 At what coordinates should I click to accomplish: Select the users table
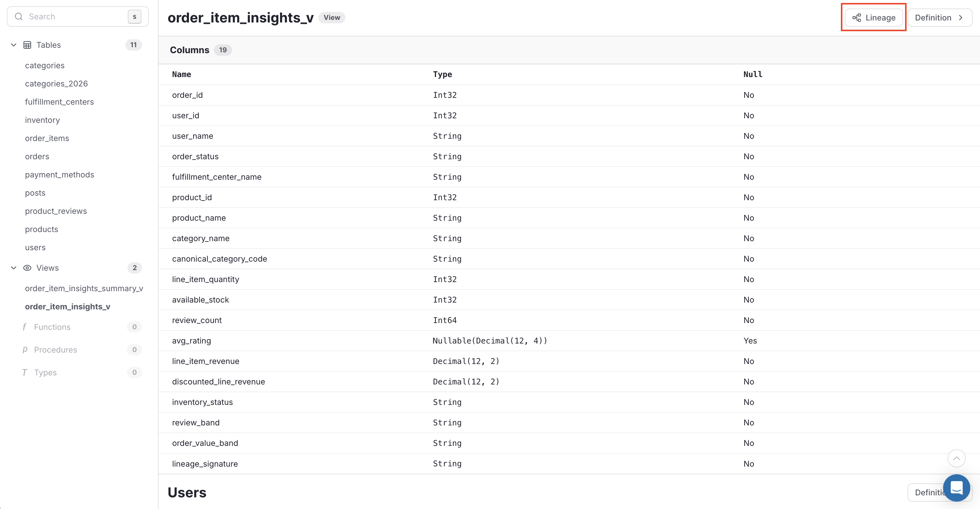[35, 247]
